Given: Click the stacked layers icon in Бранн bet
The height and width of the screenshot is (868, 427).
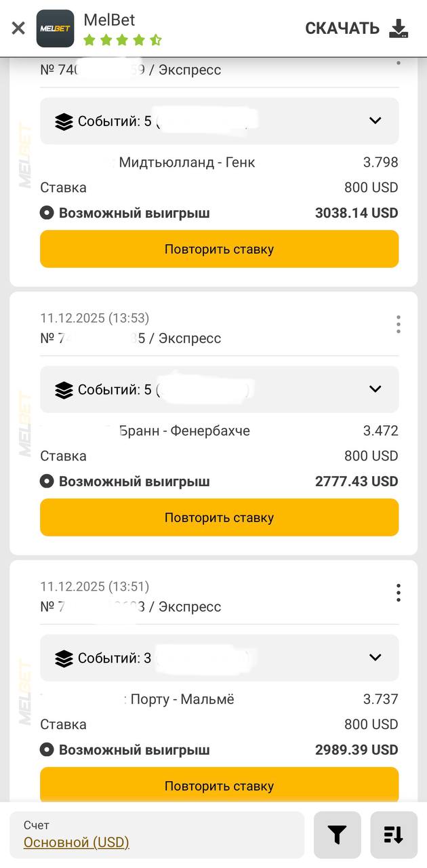Looking at the screenshot, I should [64, 390].
